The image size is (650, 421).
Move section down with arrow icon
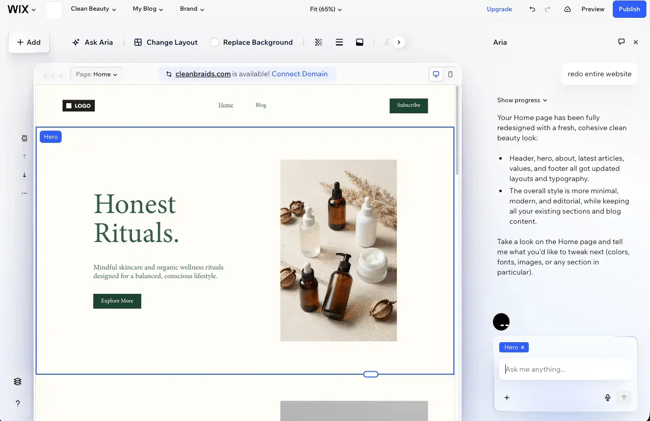coord(24,175)
